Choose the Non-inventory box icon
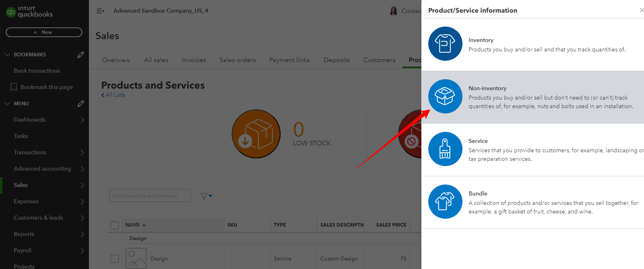 click(x=445, y=96)
